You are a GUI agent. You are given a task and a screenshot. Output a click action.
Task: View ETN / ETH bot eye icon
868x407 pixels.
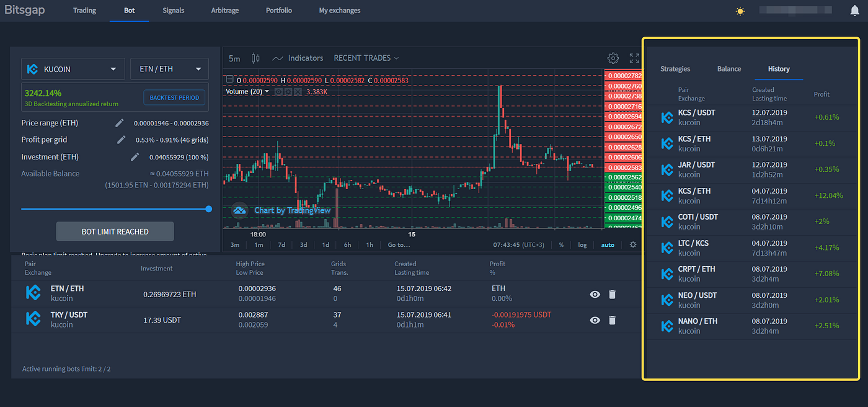point(595,294)
